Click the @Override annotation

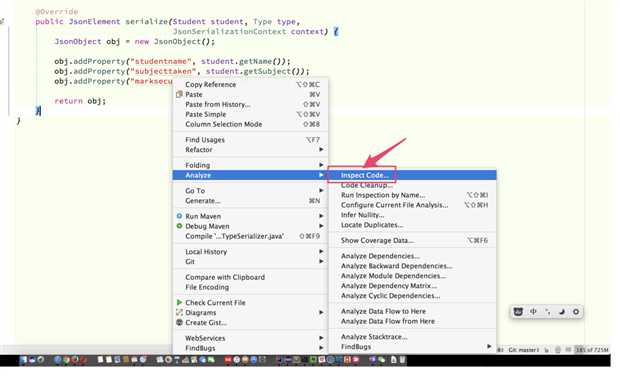coord(57,11)
